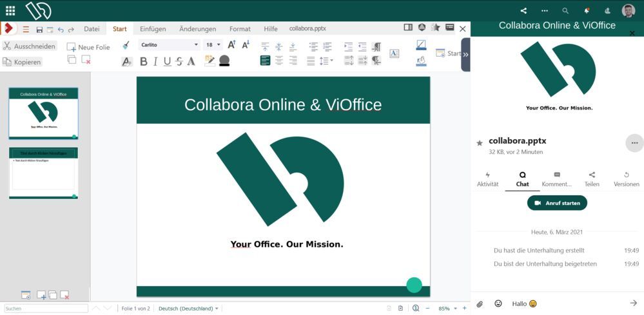Open the Versionen tab in sidebar
644x315 pixels.
[626, 179]
